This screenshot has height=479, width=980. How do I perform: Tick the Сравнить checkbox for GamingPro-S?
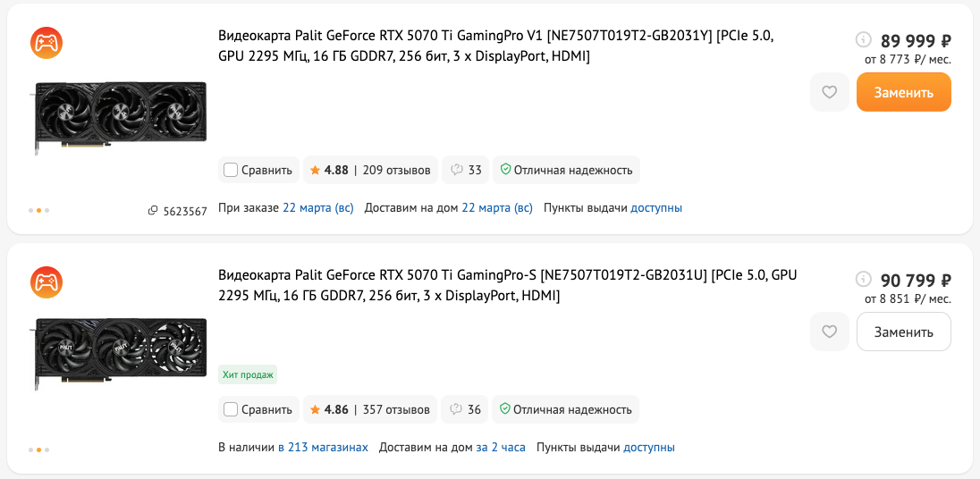click(231, 409)
